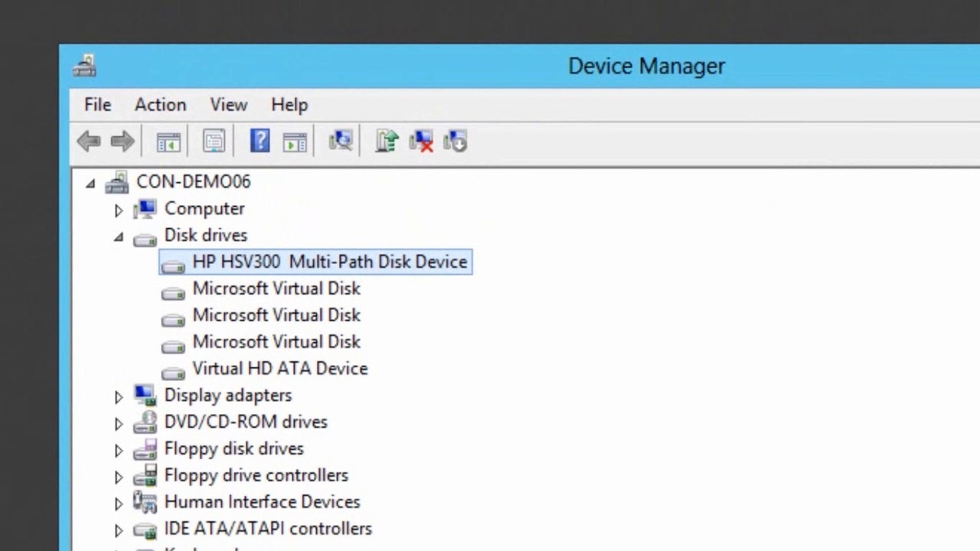Toggle Show/Hide Console Tree toolbar icon

[x=168, y=142]
